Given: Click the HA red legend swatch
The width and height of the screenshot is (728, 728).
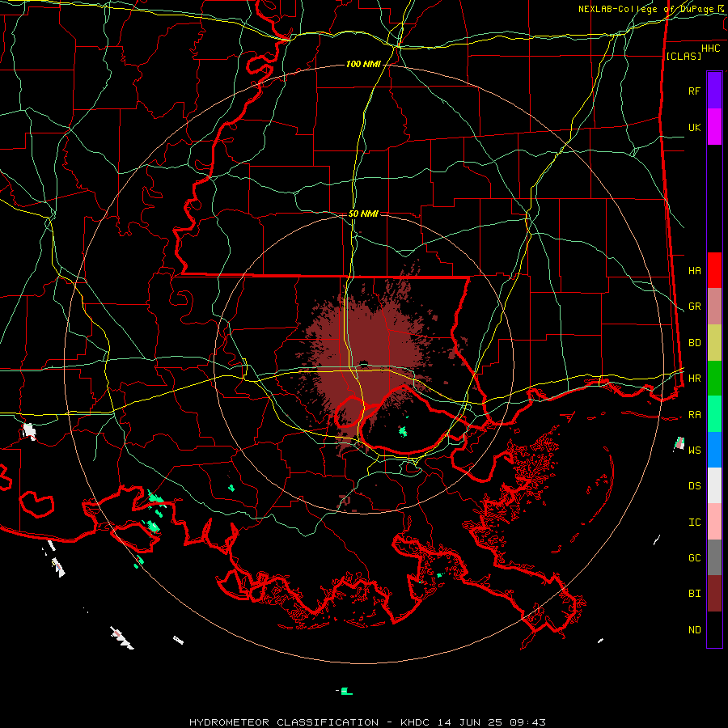Looking at the screenshot, I should coord(714,270).
